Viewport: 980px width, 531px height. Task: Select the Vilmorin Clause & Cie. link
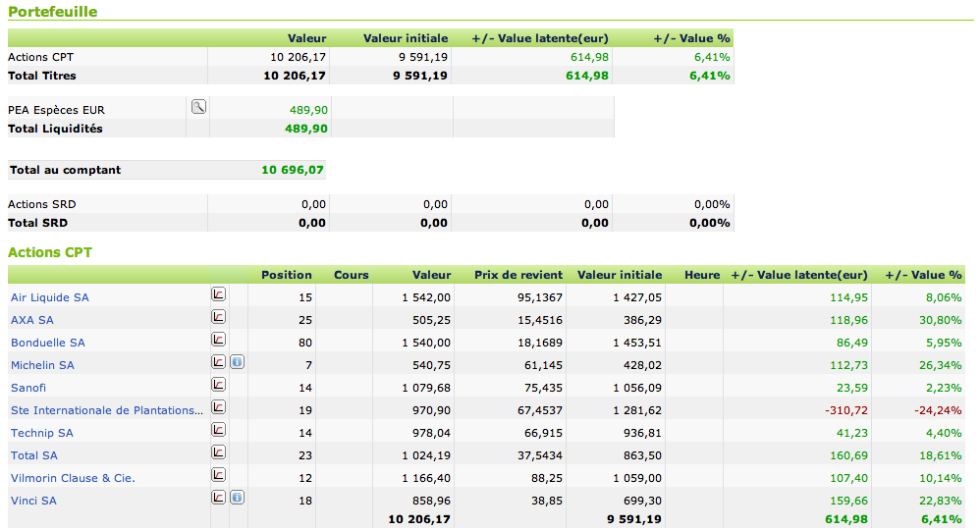pos(73,478)
